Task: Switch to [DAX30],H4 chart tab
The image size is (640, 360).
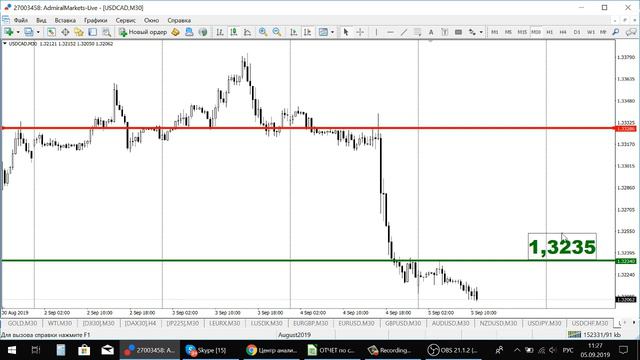Action: click(x=140, y=323)
